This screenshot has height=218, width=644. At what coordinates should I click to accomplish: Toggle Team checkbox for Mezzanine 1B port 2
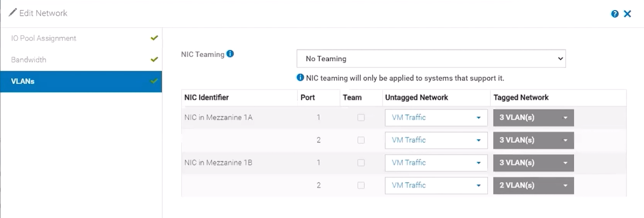pos(361,185)
